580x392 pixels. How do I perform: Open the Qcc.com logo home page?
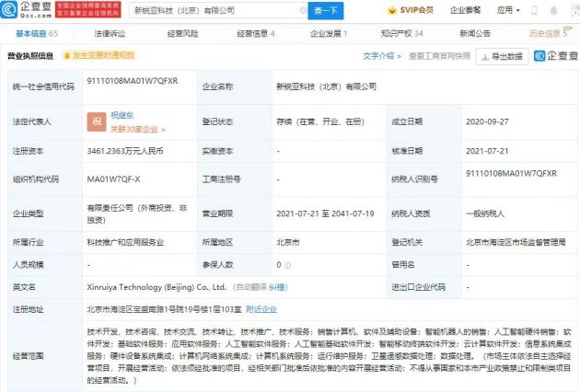coord(26,10)
